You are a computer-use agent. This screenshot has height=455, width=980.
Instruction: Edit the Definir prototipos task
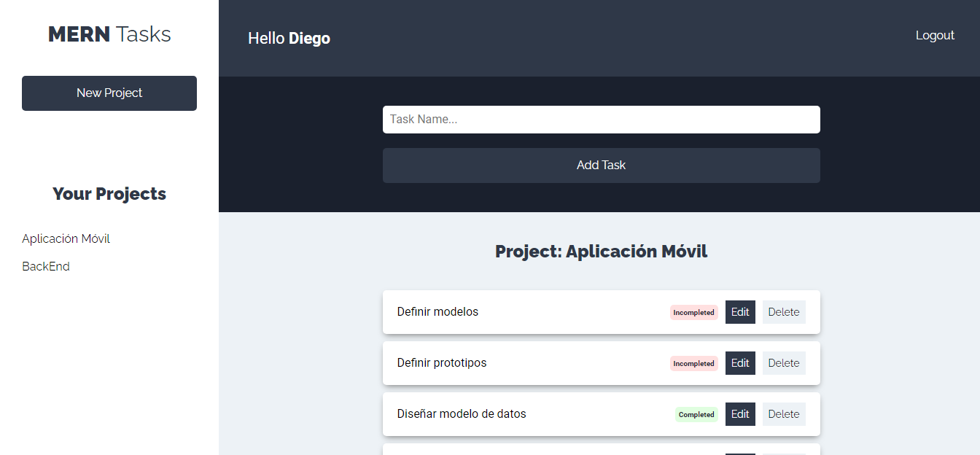tap(740, 363)
